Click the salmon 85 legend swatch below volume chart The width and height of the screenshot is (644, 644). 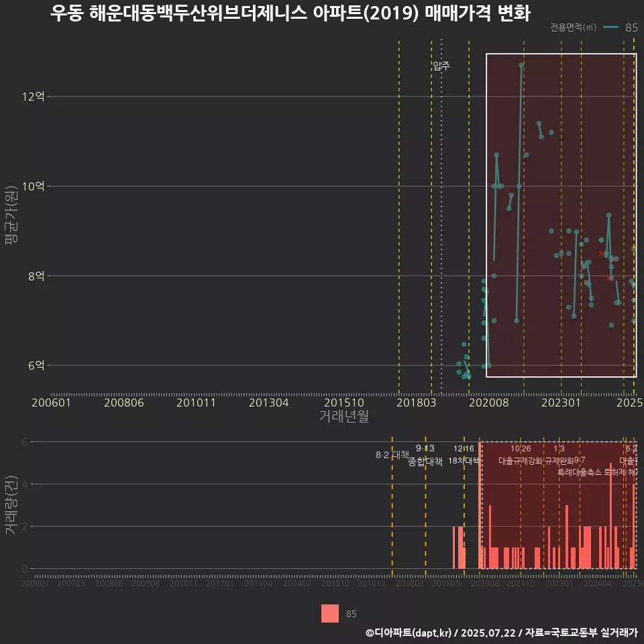click(x=330, y=613)
